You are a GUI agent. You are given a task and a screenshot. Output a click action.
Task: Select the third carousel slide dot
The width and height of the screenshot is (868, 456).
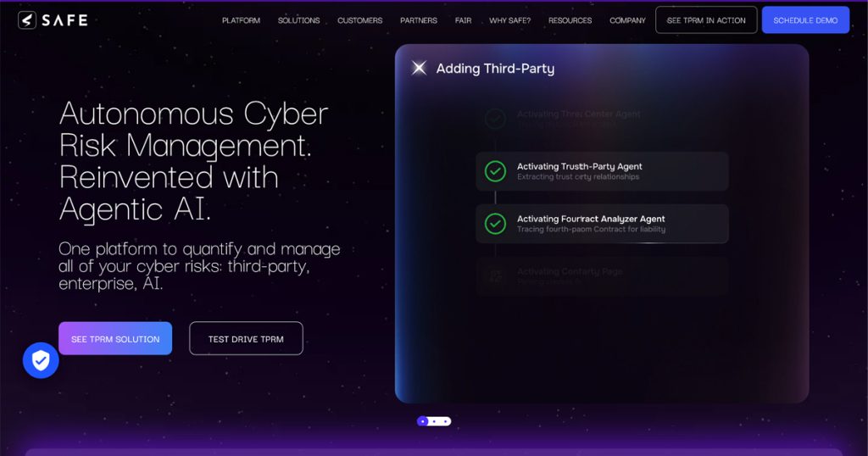pos(445,421)
